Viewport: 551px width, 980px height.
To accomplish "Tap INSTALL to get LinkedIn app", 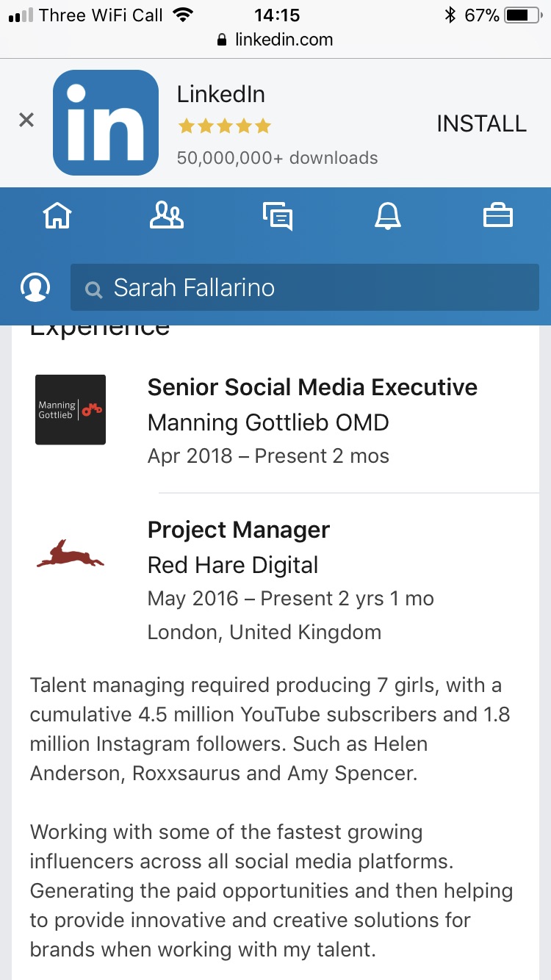I will pyautogui.click(x=481, y=123).
